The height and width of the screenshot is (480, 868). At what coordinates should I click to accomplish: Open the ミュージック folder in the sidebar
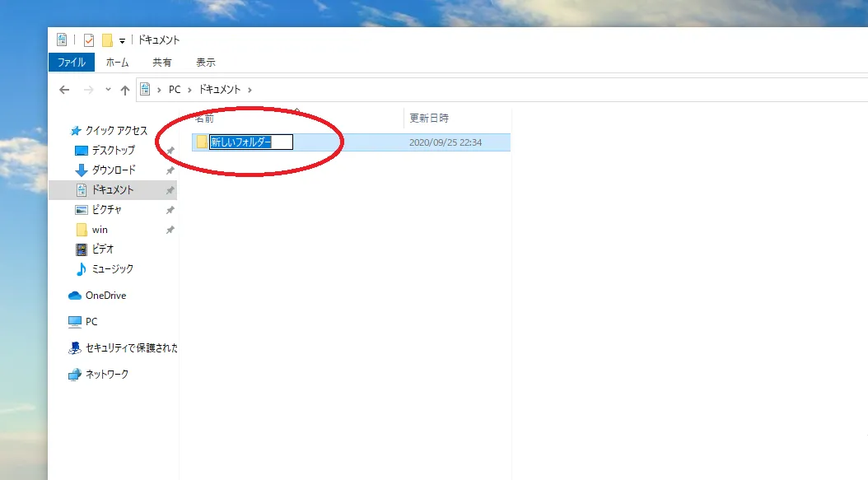(112, 268)
